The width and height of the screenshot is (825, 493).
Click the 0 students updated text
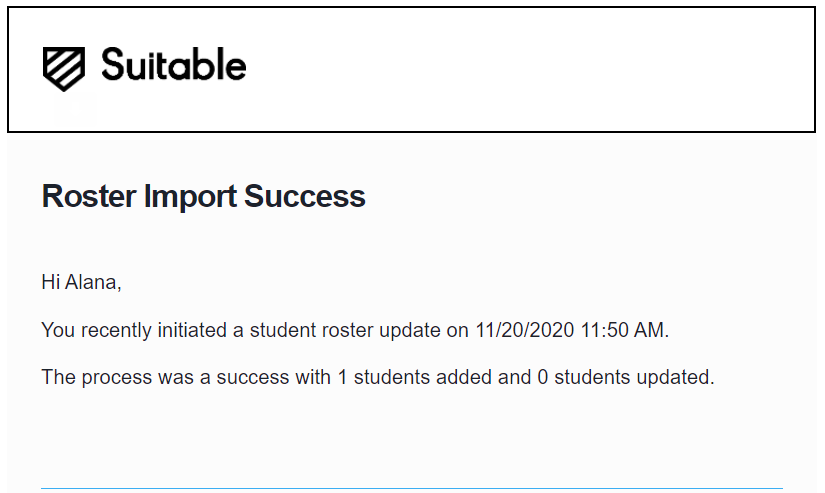(626, 377)
